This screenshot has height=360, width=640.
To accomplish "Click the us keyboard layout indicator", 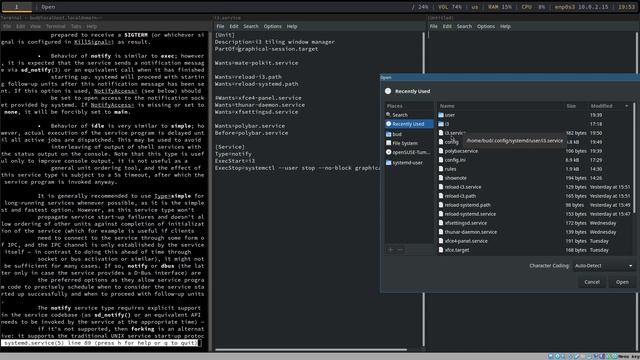I will pos(475,7).
